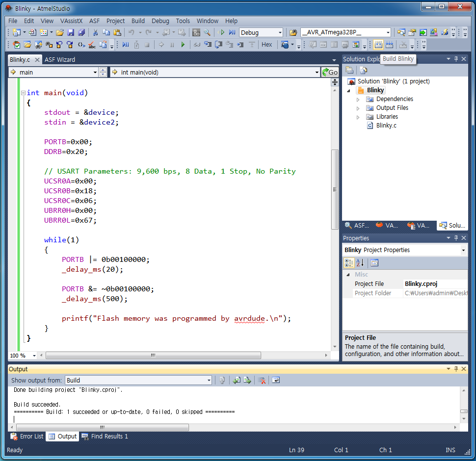Click the Device Programming lightning icon
The width and height of the screenshot is (476, 461).
(x=445, y=32)
